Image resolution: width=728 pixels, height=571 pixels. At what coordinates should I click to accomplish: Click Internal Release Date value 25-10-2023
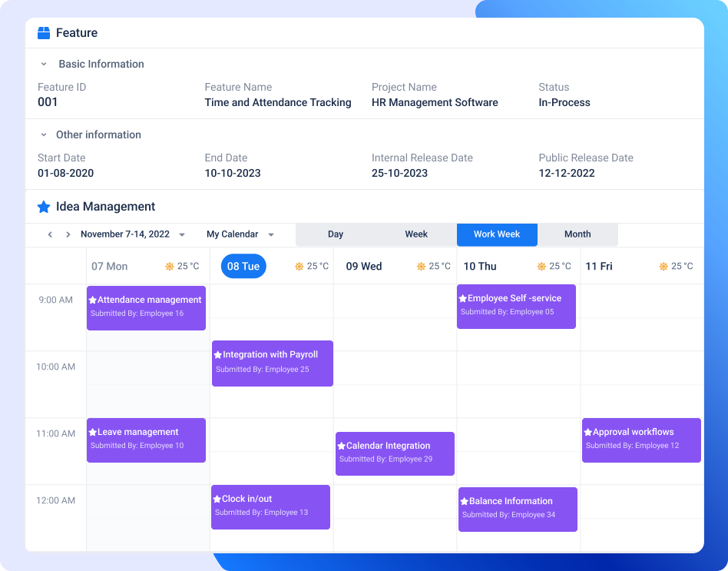click(x=399, y=173)
